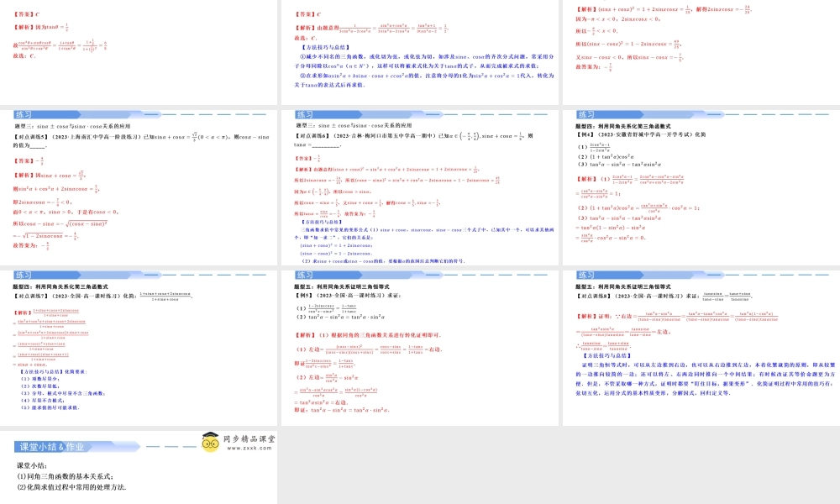Select the top-middle slide with 方法技巧与总结

point(420,50)
